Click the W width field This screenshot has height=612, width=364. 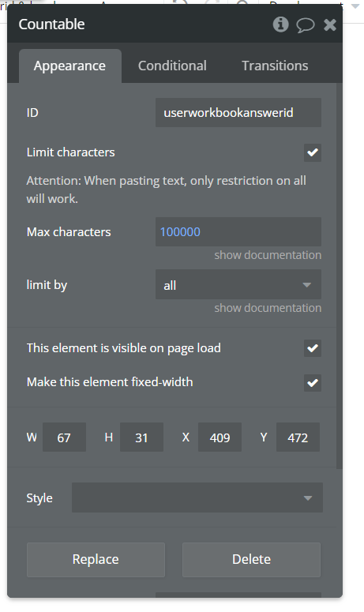[64, 437]
